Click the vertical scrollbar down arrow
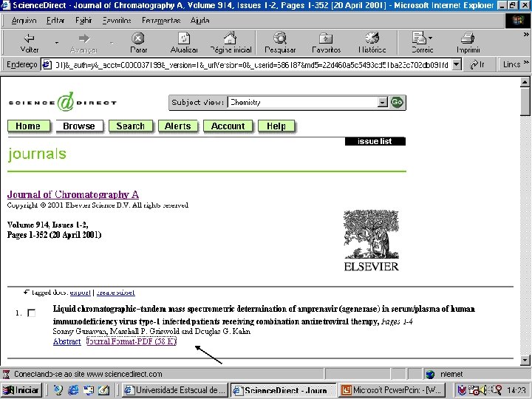The width and height of the screenshot is (532, 399). click(525, 360)
